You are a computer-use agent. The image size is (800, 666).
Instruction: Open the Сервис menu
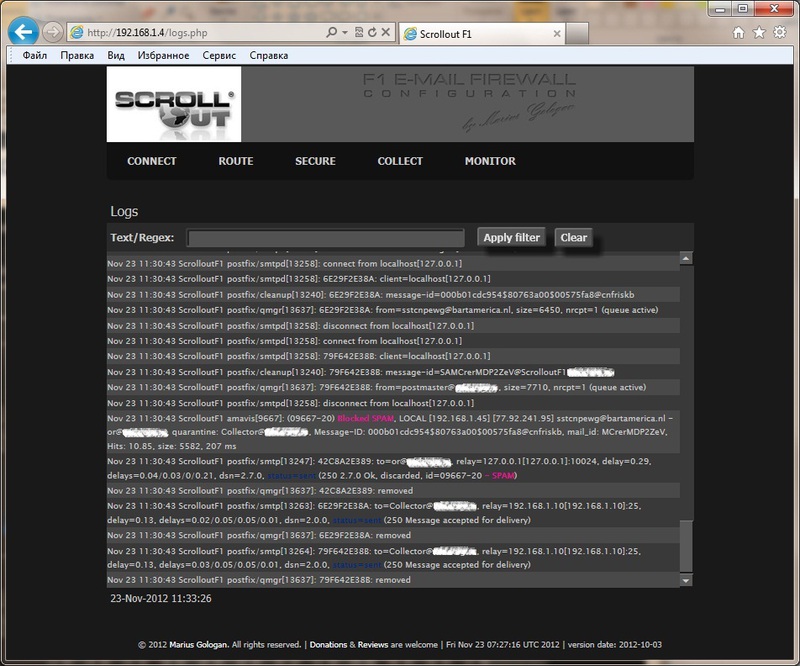(219, 55)
